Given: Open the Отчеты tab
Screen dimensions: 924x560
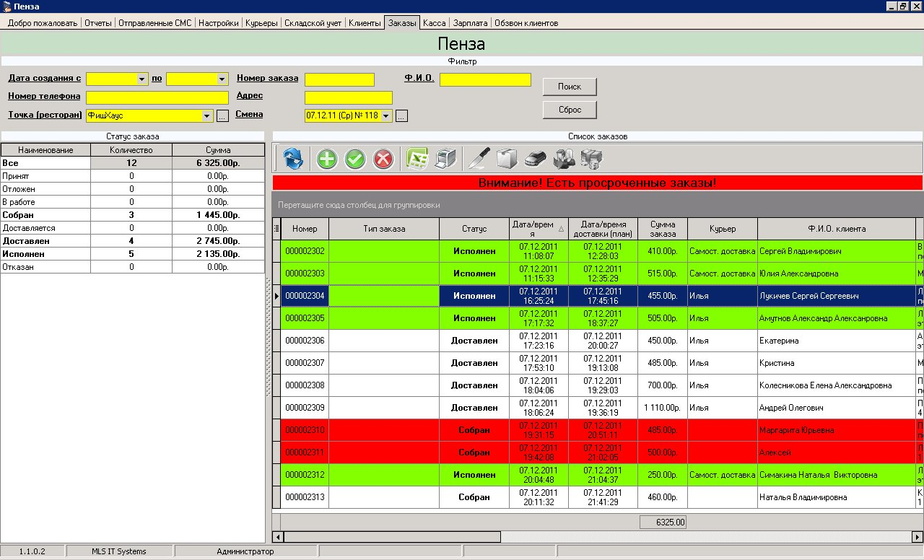Looking at the screenshot, I should pos(97,22).
